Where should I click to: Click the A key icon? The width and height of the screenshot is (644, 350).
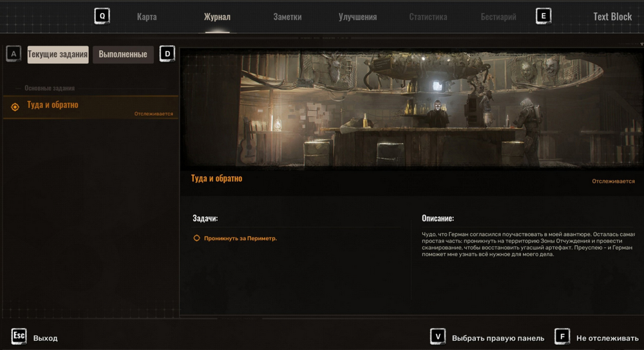(x=14, y=54)
